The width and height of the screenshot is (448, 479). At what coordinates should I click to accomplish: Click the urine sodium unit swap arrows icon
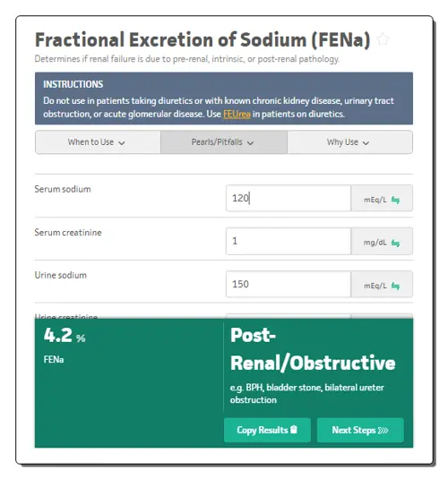point(395,286)
